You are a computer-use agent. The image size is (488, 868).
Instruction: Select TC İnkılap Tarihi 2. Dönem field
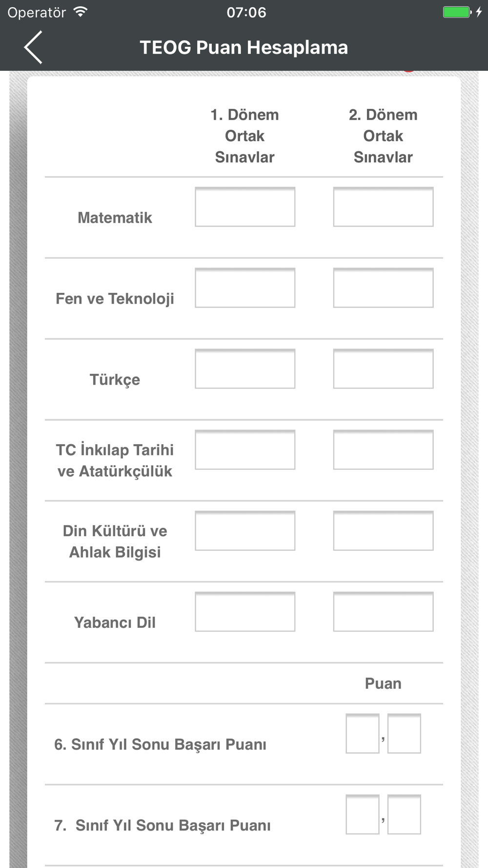point(383,450)
